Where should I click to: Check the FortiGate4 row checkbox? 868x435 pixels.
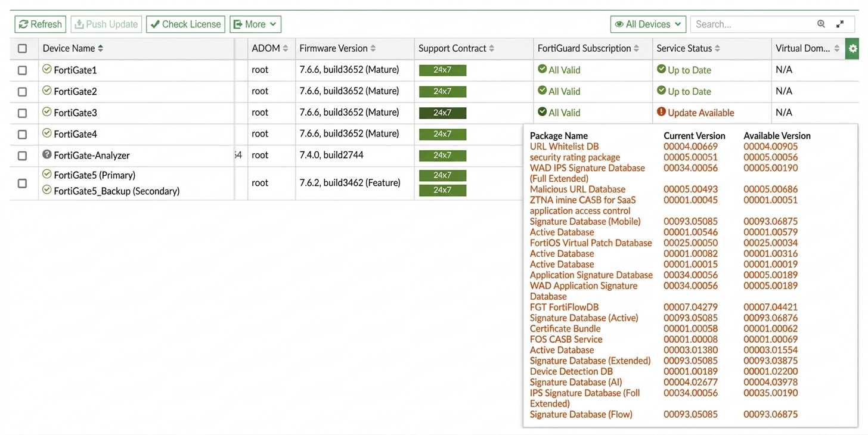(22, 135)
